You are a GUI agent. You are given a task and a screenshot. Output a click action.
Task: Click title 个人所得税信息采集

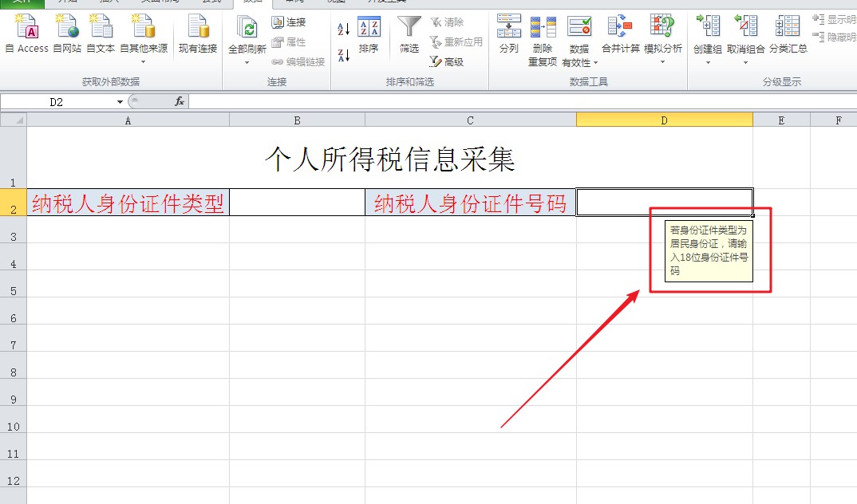(x=389, y=159)
